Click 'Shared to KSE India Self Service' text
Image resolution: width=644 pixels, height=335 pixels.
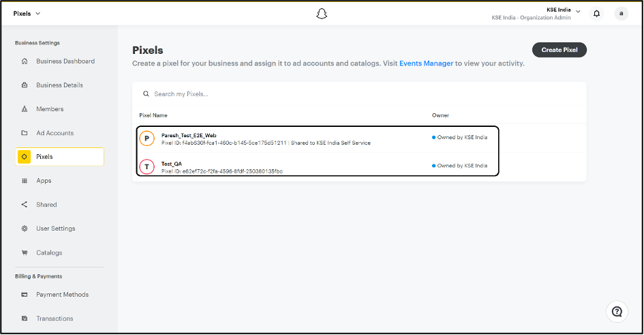point(331,143)
